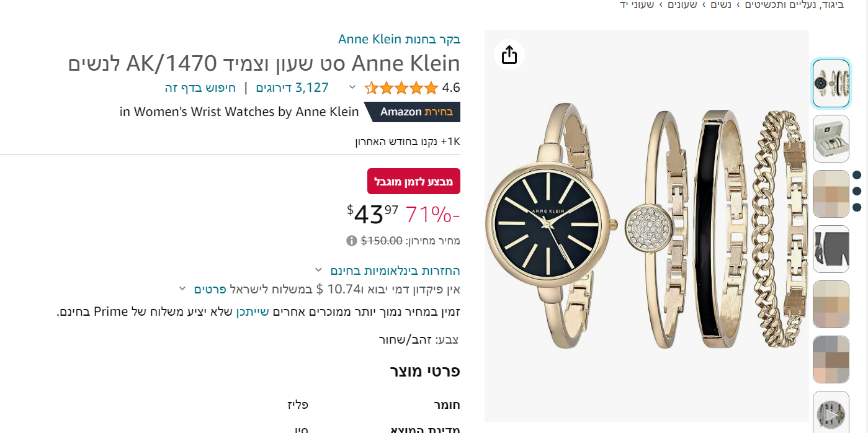The height and width of the screenshot is (433, 868).
Task: Select the gift box thumbnail image
Action: (x=831, y=138)
